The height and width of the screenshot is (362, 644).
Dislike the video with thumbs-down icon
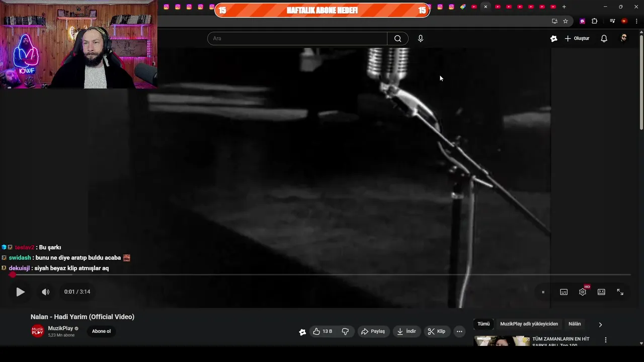[345, 331]
